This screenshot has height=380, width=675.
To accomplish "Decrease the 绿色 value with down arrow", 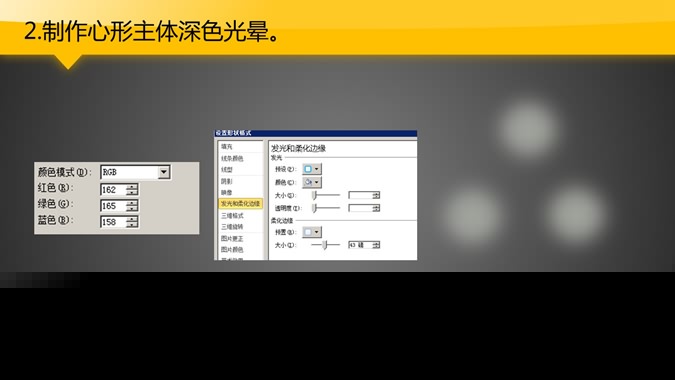I will click(132, 209).
